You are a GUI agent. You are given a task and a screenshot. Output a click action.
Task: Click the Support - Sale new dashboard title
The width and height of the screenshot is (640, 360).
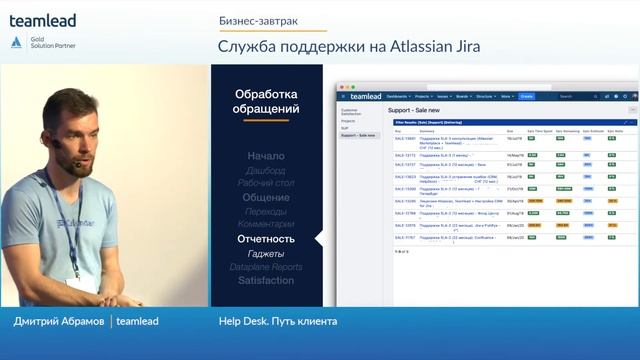point(413,110)
